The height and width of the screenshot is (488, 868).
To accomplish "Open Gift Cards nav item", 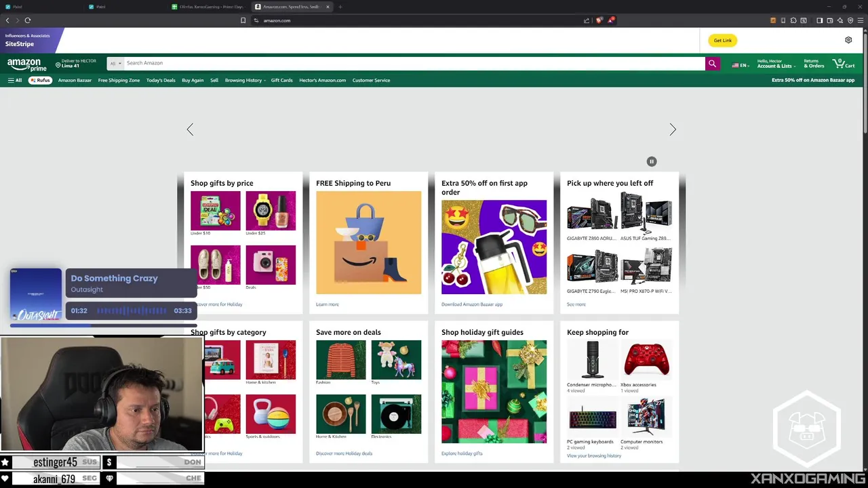I will (x=281, y=80).
